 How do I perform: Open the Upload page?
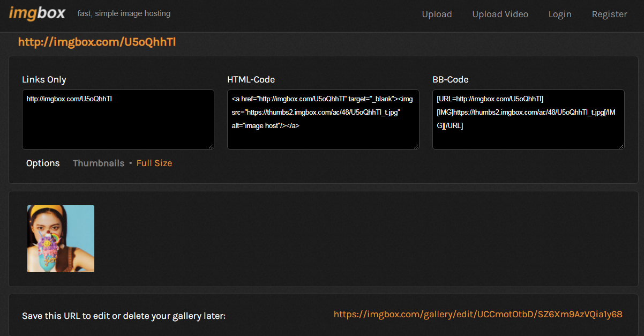pos(437,14)
